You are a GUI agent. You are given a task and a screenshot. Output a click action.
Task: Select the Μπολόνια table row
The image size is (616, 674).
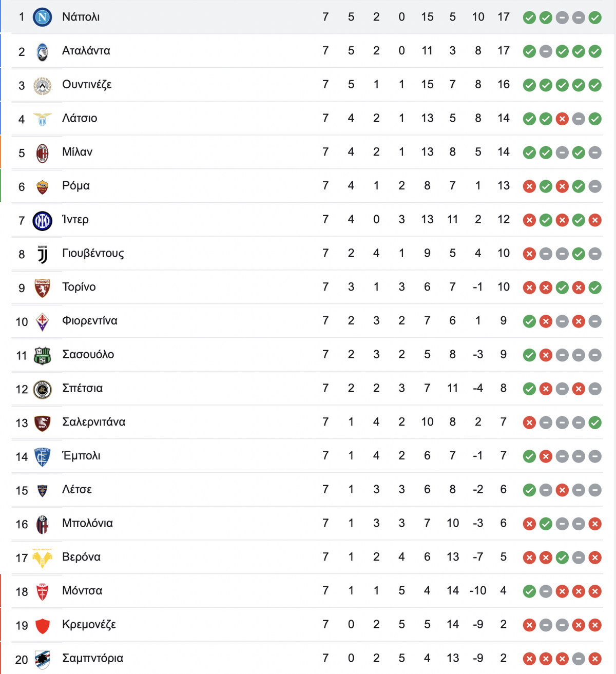click(307, 524)
